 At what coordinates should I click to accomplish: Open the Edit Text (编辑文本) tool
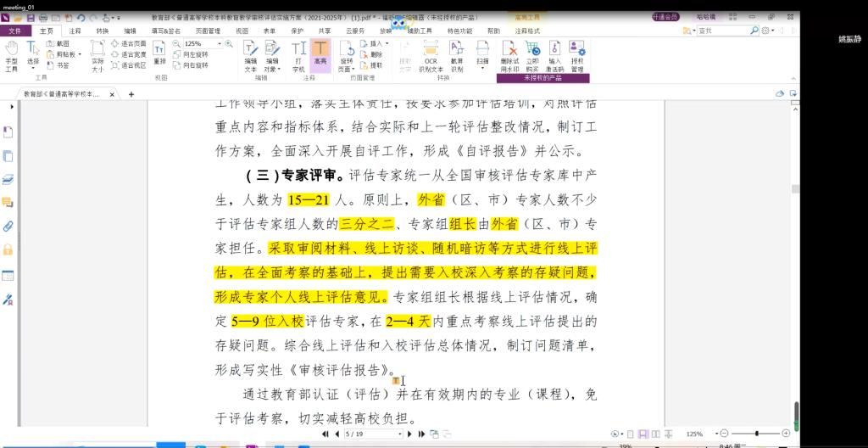[251, 55]
